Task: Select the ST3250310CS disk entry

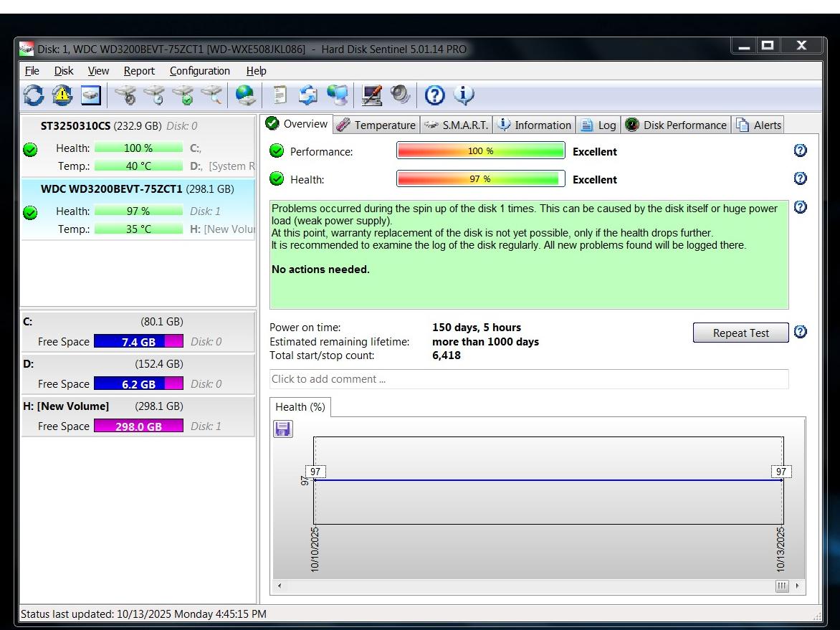Action: 75,125
